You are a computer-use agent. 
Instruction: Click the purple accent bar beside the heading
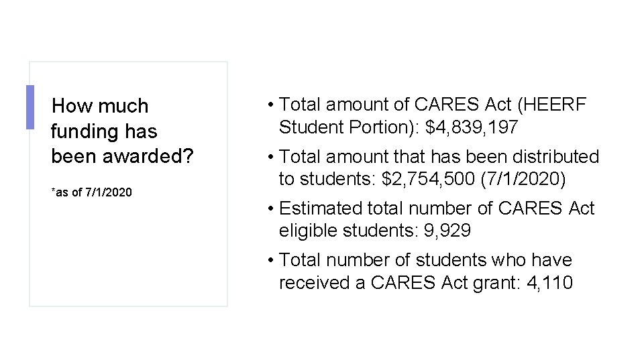30,107
